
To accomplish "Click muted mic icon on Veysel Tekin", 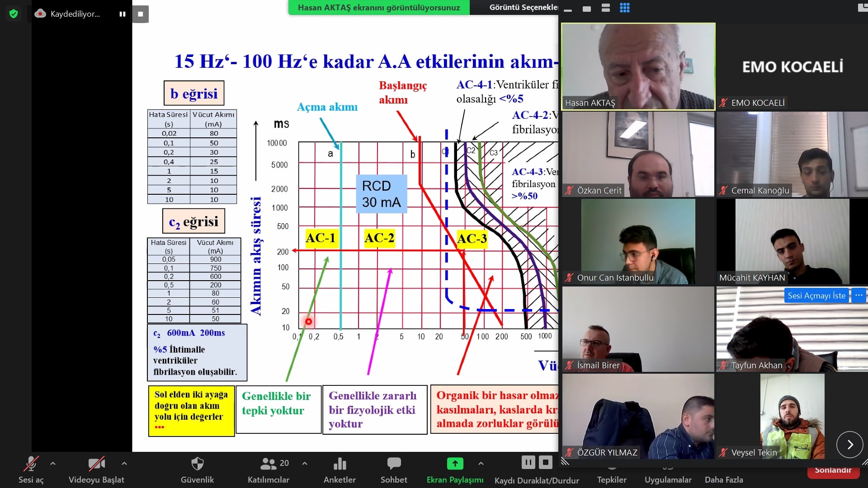I will coord(724,453).
